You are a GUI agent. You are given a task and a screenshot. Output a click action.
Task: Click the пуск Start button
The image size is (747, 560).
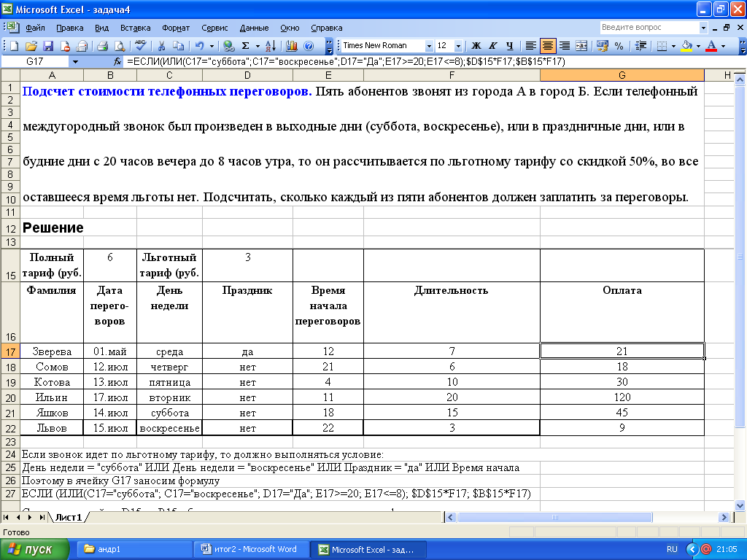click(x=34, y=549)
